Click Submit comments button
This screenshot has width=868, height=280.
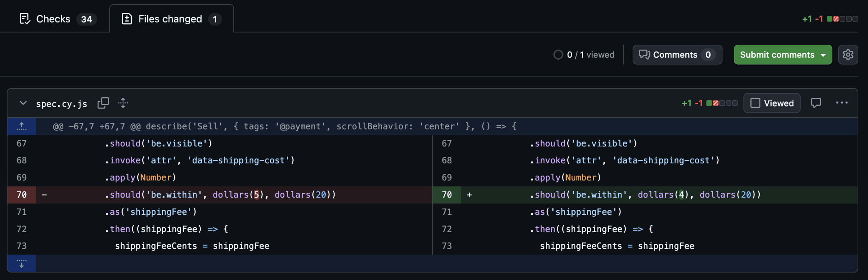(777, 54)
